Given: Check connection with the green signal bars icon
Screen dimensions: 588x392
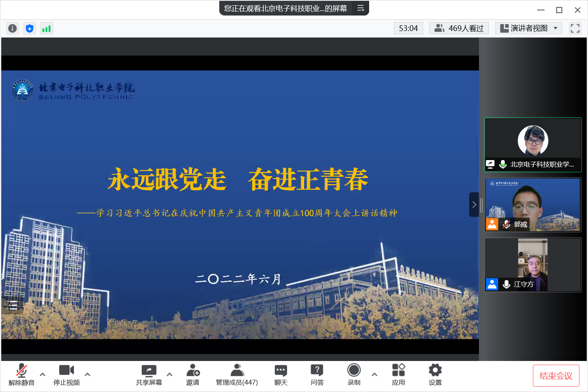Looking at the screenshot, I should tap(47, 28).
